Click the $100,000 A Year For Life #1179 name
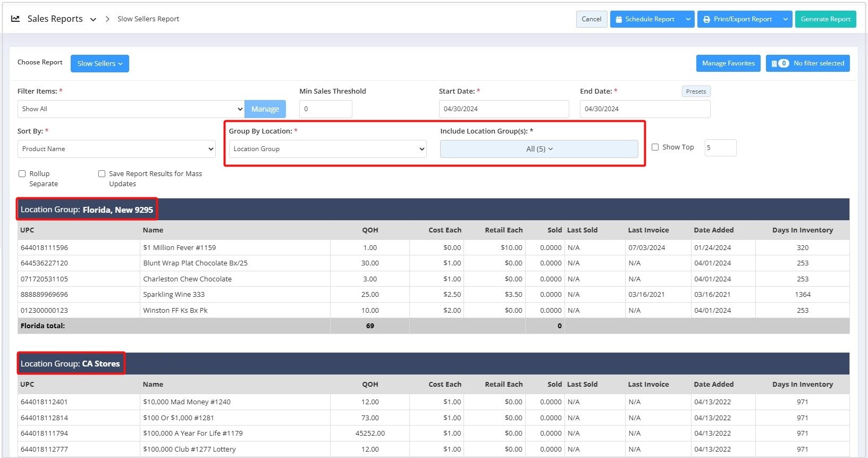 [x=192, y=434]
